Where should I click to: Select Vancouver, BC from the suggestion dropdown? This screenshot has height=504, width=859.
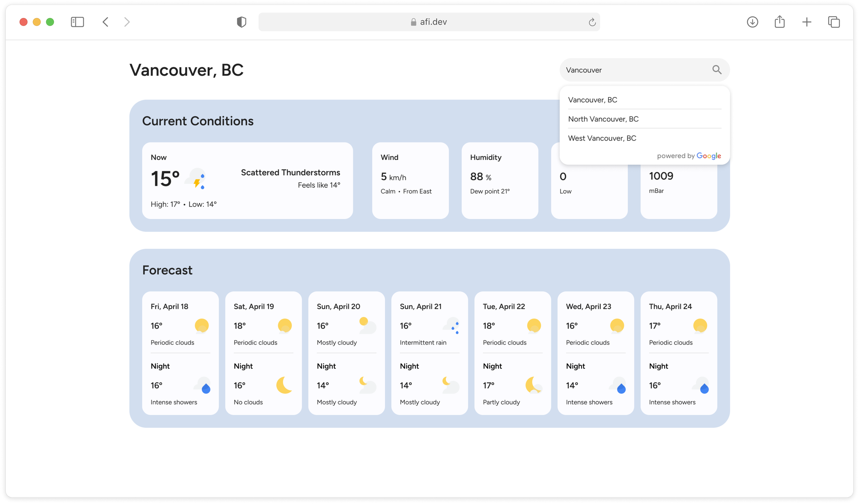pyautogui.click(x=593, y=100)
